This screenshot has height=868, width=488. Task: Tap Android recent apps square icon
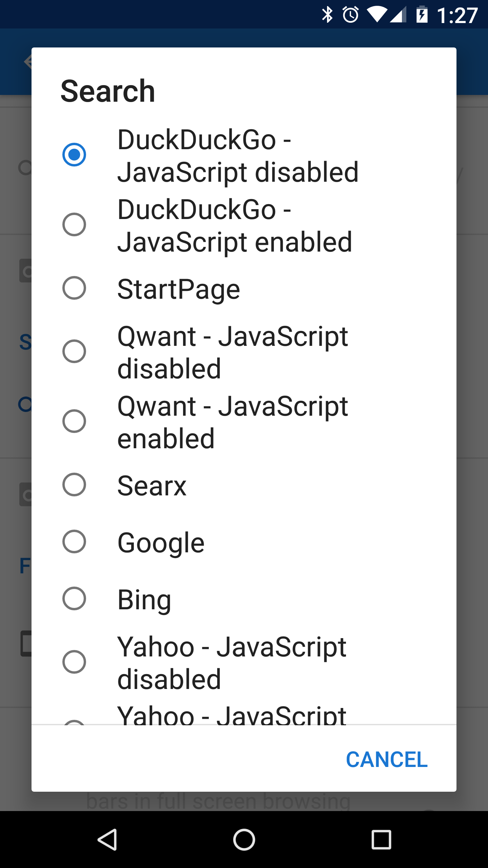(x=381, y=840)
